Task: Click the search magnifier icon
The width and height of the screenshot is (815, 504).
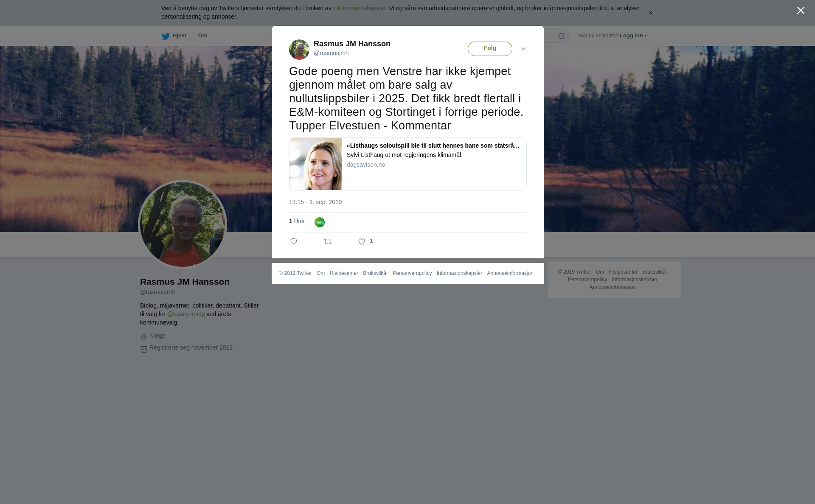Action: (x=562, y=36)
